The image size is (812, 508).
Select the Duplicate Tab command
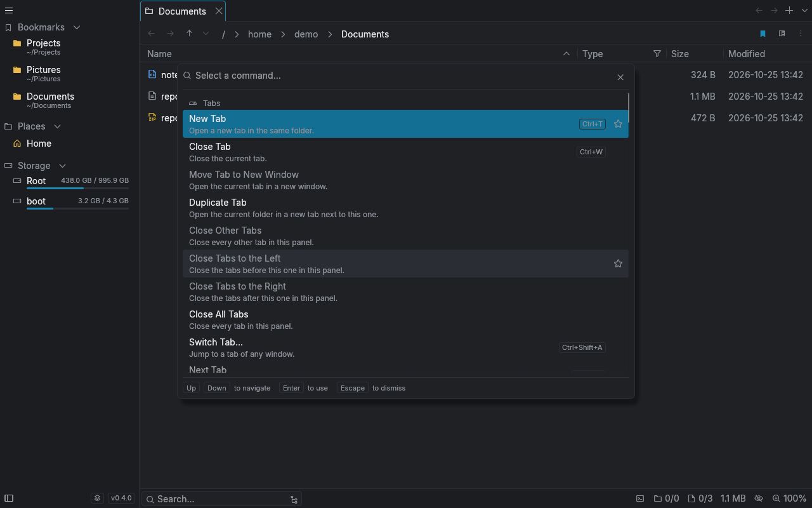click(405, 208)
